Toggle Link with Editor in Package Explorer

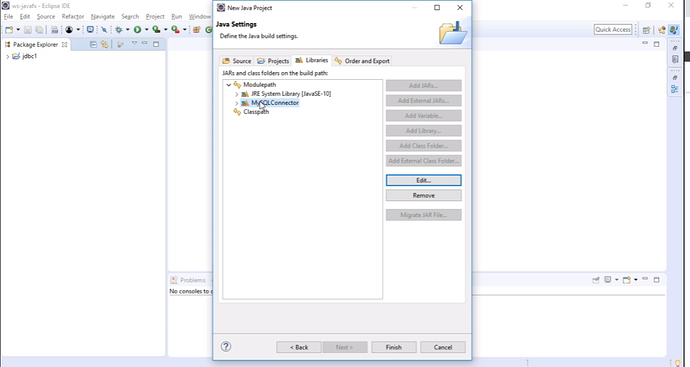104,44
